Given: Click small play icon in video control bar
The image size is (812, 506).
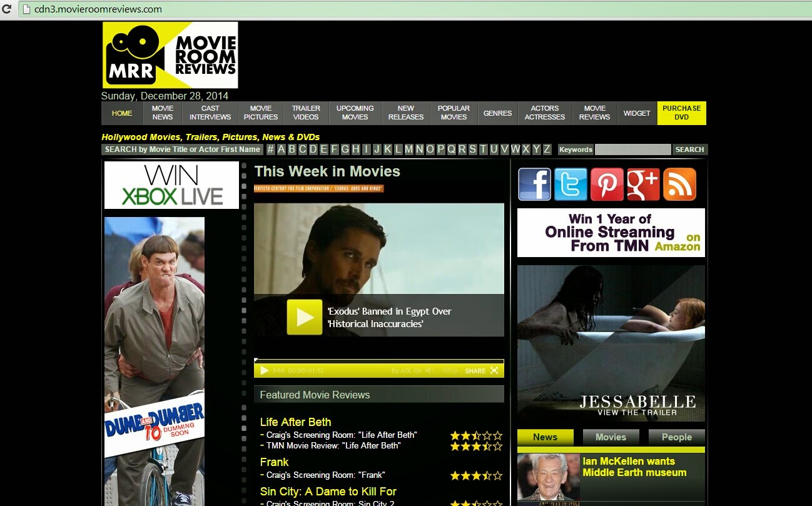Looking at the screenshot, I should 264,370.
